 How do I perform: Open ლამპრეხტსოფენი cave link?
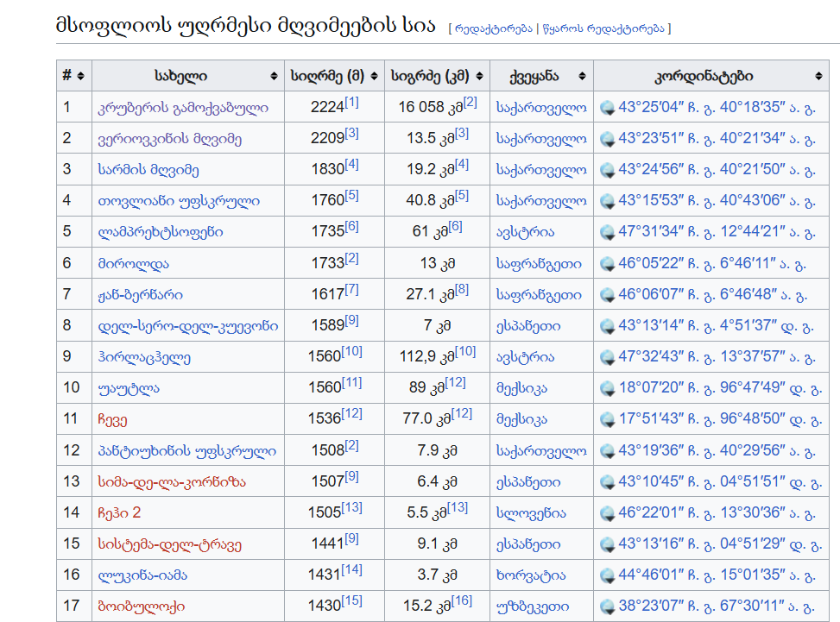point(161,232)
